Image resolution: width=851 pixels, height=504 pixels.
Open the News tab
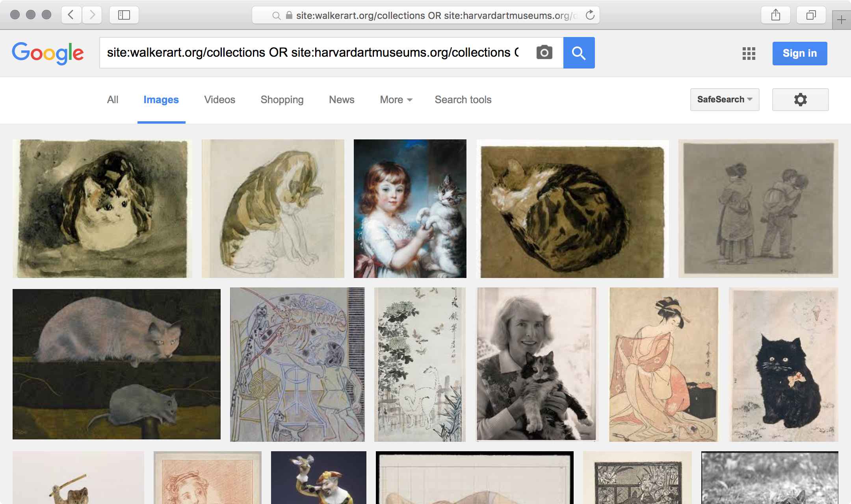(342, 100)
